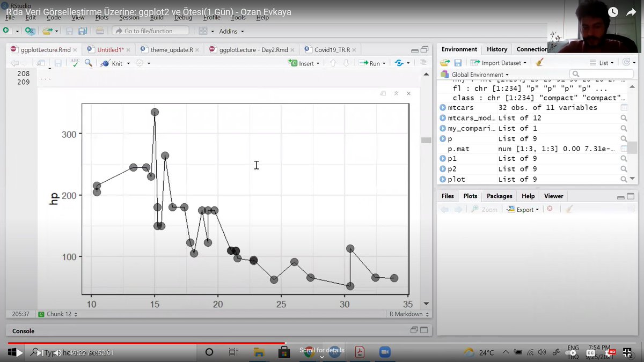Click the save workspace disk icon
The image size is (644, 362).
click(458, 63)
